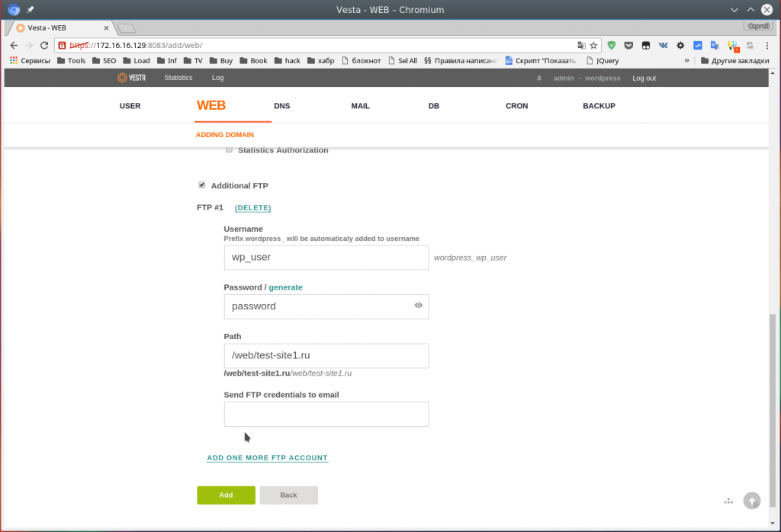Click the scroll-to-top arrow button
781x532 pixels.
752,501
